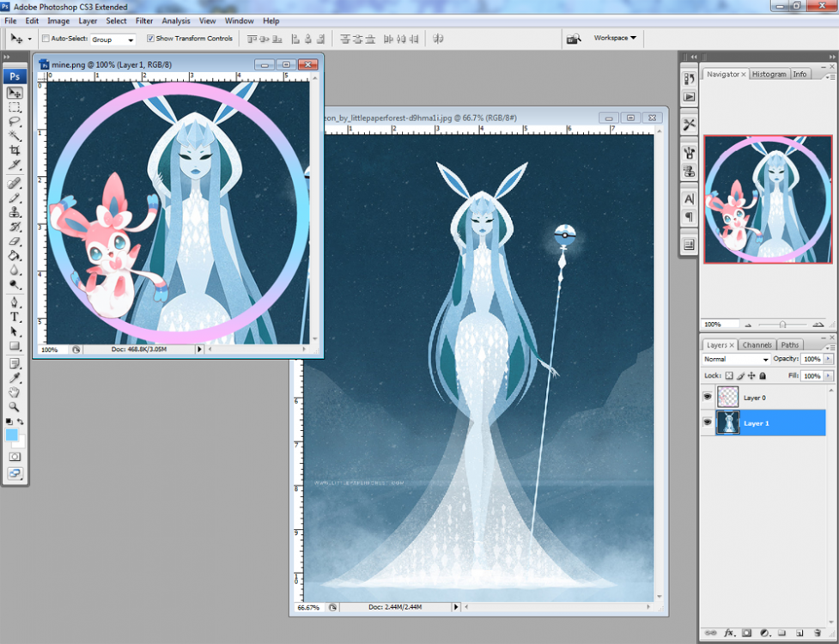This screenshot has width=839, height=644.
Task: Open the Workspace dropdown
Action: pos(615,38)
